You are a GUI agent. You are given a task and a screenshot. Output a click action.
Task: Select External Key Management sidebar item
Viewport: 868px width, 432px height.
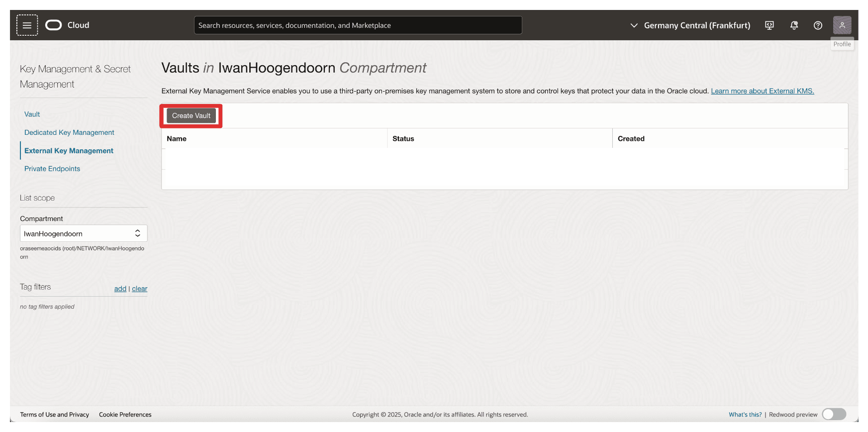pos(69,151)
